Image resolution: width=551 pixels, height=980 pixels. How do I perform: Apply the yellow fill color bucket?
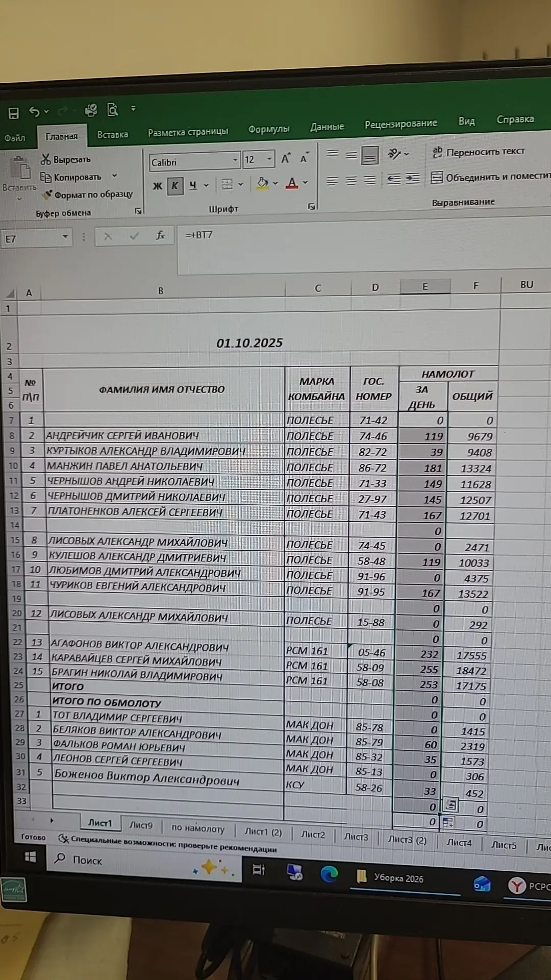tap(262, 183)
